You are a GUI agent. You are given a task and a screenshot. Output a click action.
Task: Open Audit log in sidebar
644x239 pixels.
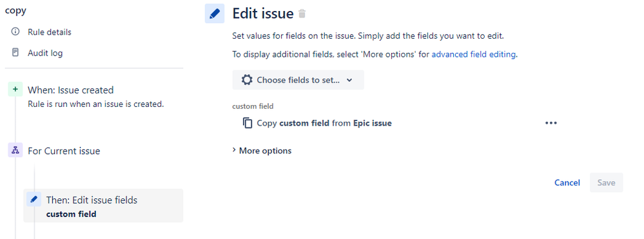(45, 53)
